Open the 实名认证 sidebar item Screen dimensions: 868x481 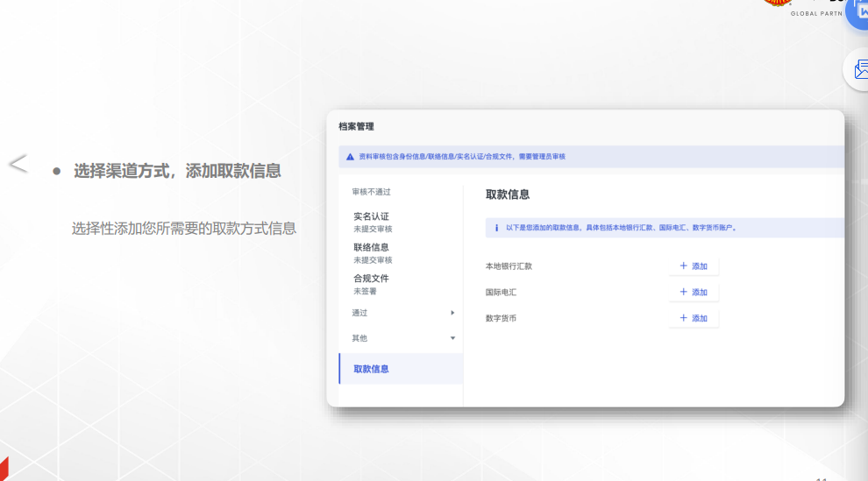[372, 216]
